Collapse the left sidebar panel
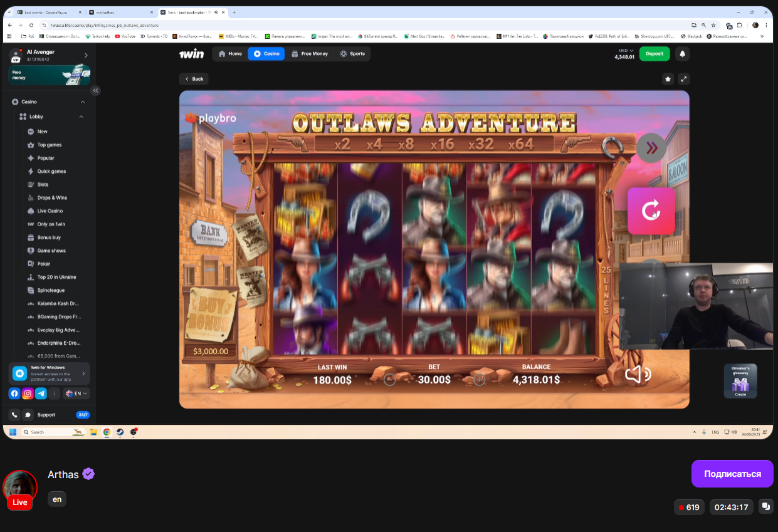778x532 pixels. point(95,90)
